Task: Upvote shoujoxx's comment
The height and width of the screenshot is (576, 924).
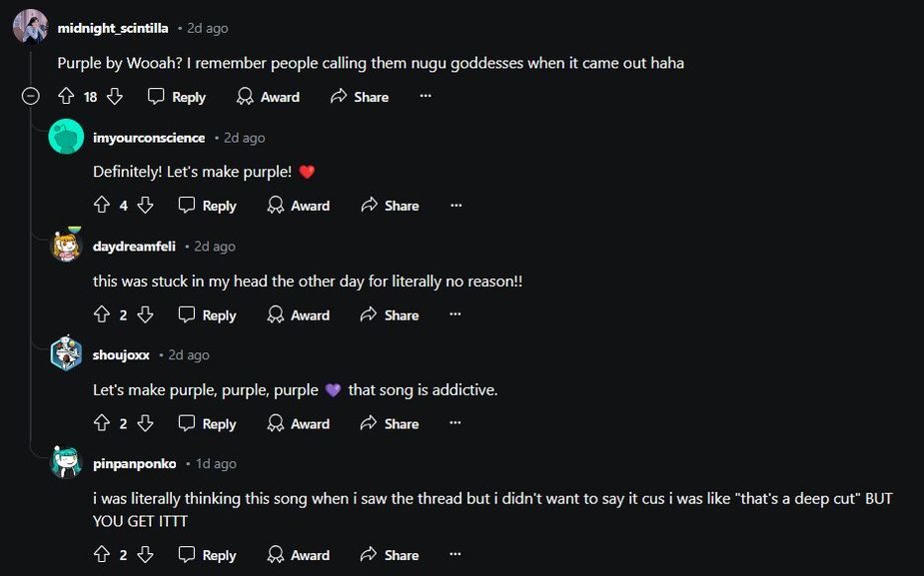Action: pyautogui.click(x=102, y=423)
